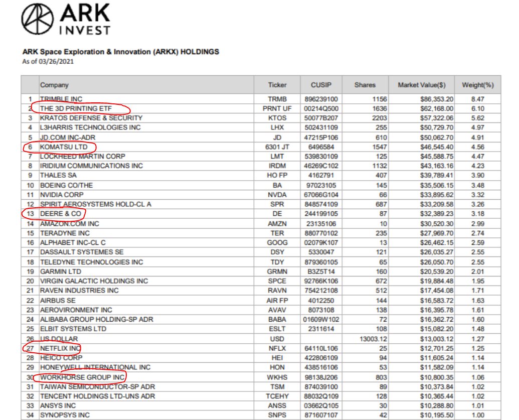Click the ARK Invest logo emblem
Viewport: 519px width, 420px height.
pos(38,19)
